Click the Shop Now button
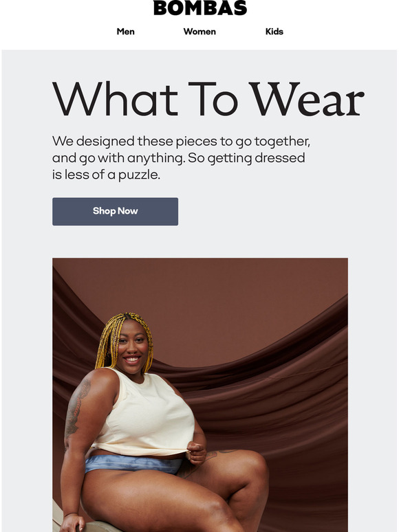Screen dimensions: 399x532 115,212
